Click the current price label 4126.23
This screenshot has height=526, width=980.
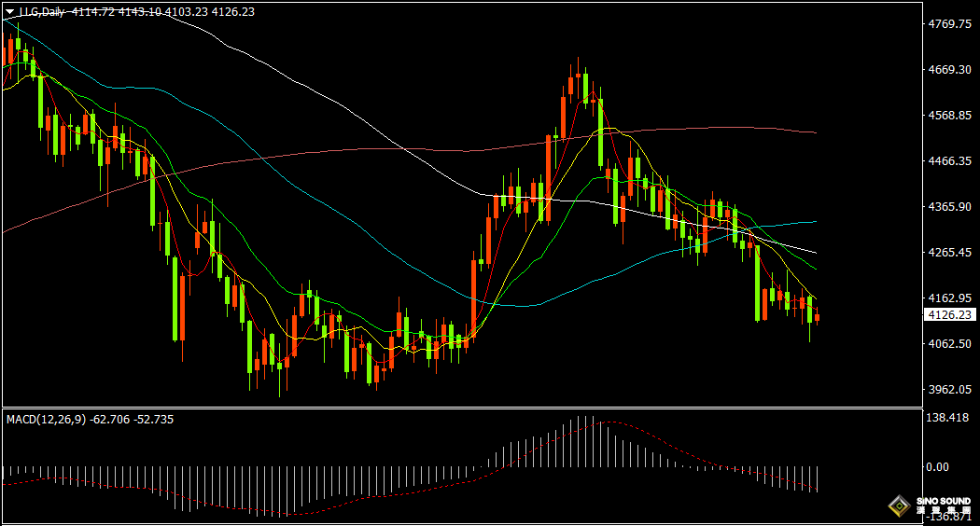pyautogui.click(x=950, y=315)
